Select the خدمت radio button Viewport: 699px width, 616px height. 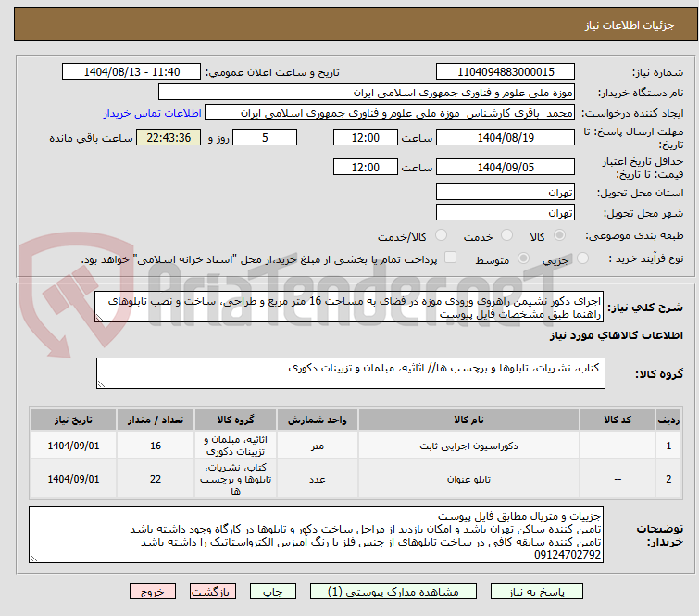pyautogui.click(x=506, y=235)
